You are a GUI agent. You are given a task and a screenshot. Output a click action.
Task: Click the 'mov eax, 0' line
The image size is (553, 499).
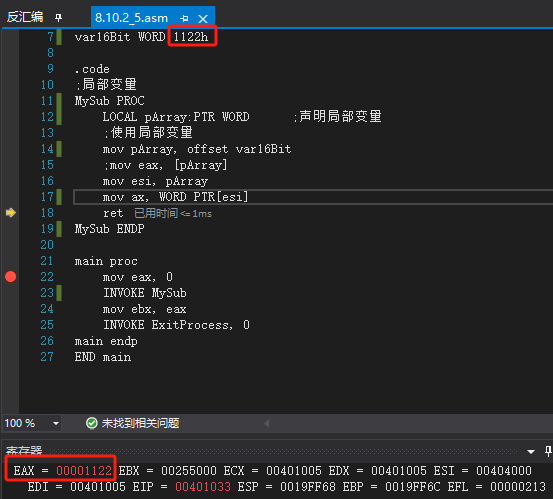click(x=138, y=277)
